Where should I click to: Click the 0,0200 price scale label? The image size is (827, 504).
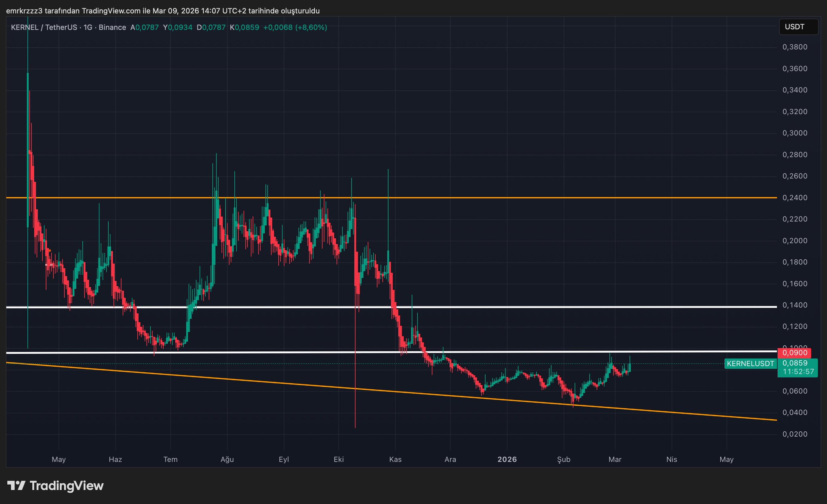pos(795,434)
